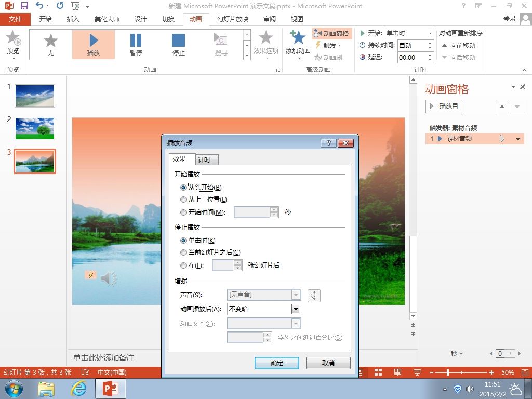Click the audio speaker icon on the slide
Image resolution: width=532 pixels, height=399 pixels.
click(x=109, y=278)
